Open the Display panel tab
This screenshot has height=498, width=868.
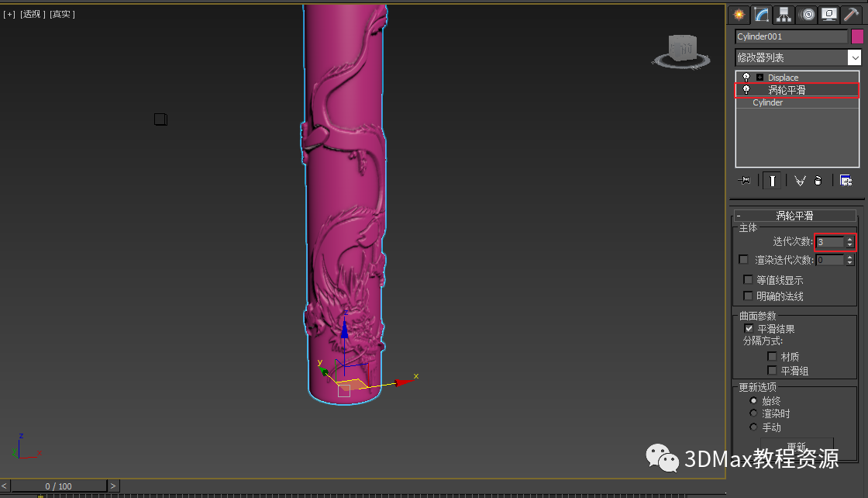(829, 15)
